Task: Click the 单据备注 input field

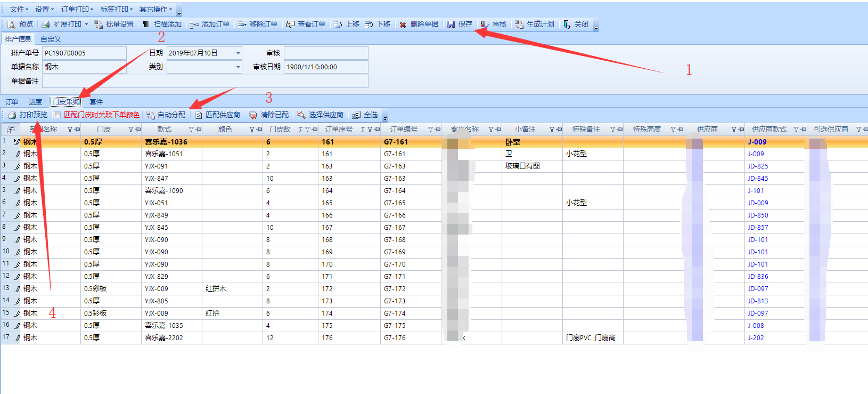Action: point(205,81)
